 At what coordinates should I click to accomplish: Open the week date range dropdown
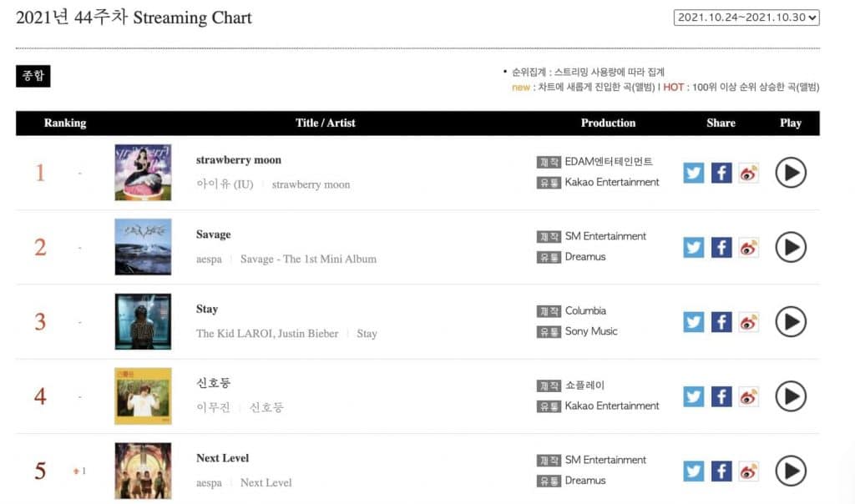[746, 18]
